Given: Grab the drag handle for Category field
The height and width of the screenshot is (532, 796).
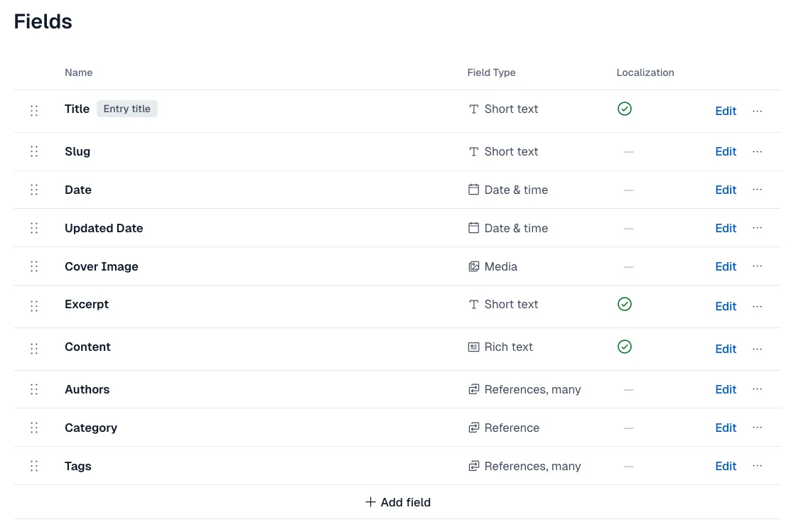Looking at the screenshot, I should [34, 428].
